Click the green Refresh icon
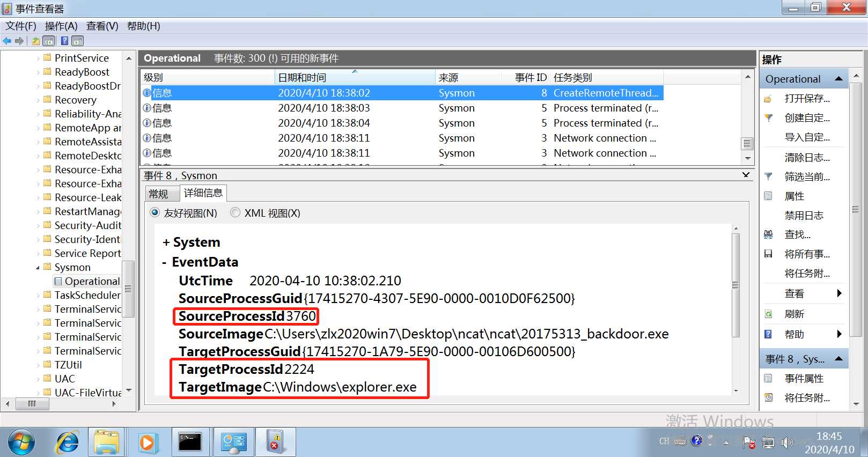 click(768, 314)
